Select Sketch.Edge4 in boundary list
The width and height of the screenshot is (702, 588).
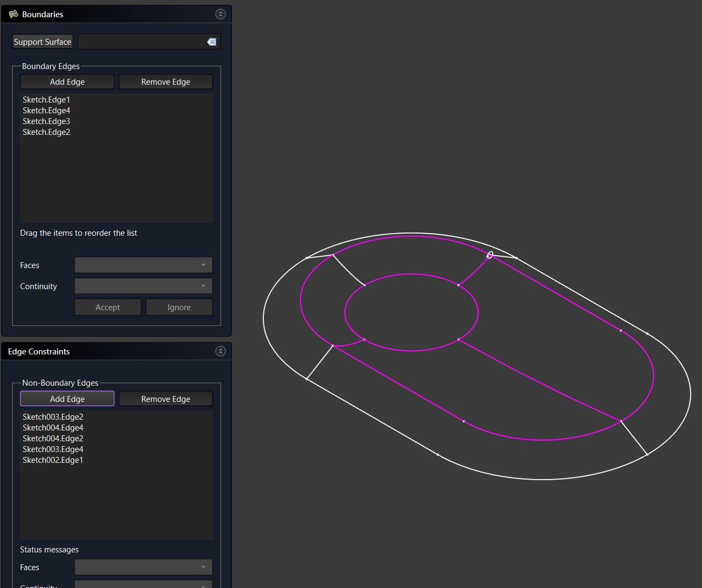(x=46, y=111)
